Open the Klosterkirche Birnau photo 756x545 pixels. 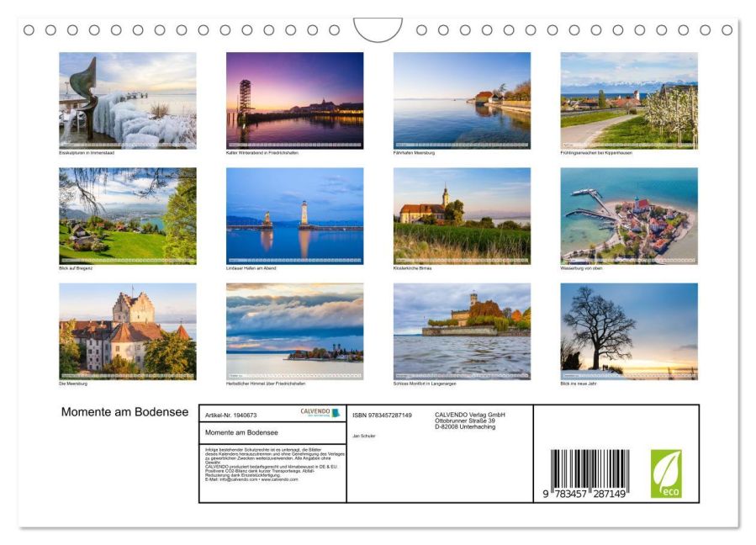tap(462, 215)
